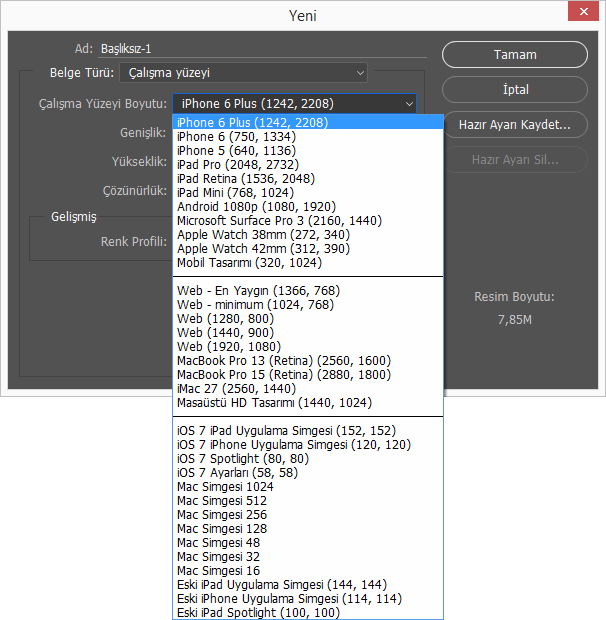Pick Mac Simgesi 512

coord(308,501)
